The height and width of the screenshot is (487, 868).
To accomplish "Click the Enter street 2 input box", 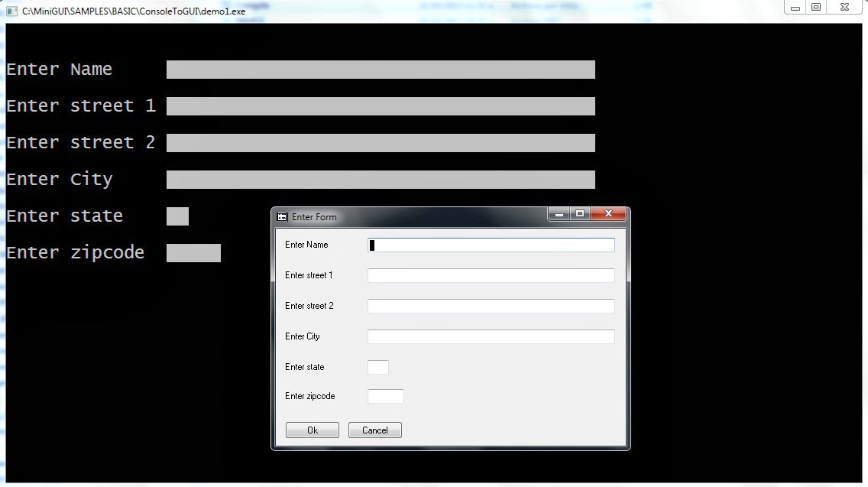I will (x=491, y=306).
